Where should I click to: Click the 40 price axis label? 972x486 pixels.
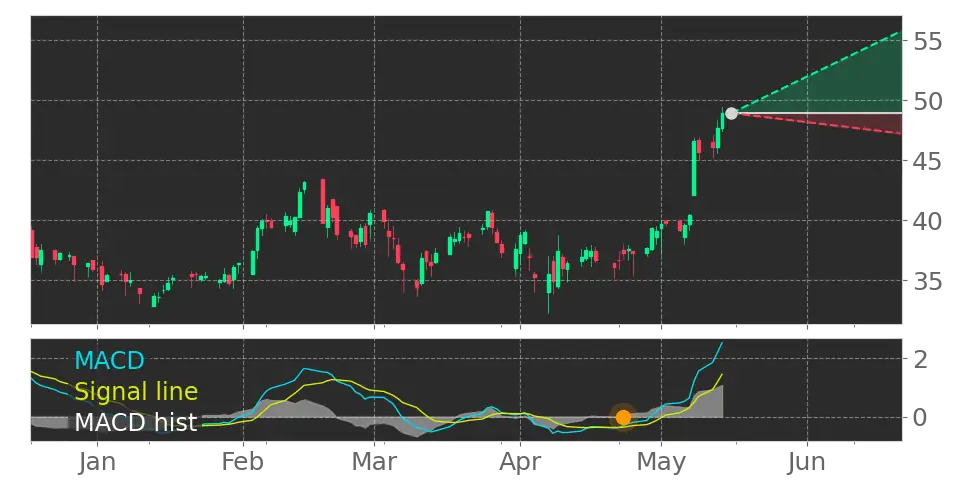pos(927,221)
